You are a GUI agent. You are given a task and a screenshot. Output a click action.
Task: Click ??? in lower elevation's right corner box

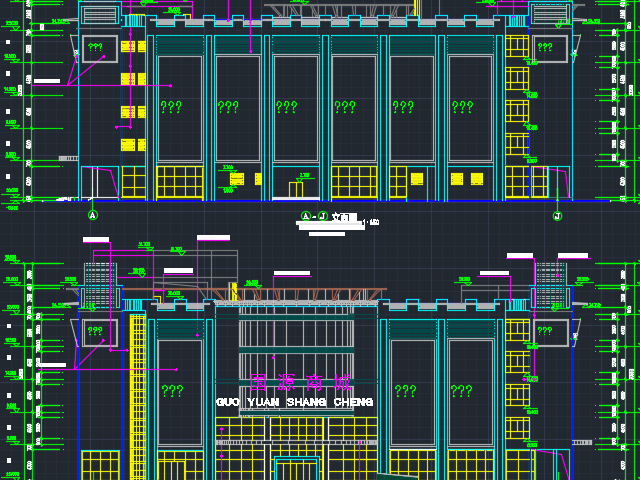(x=545, y=330)
